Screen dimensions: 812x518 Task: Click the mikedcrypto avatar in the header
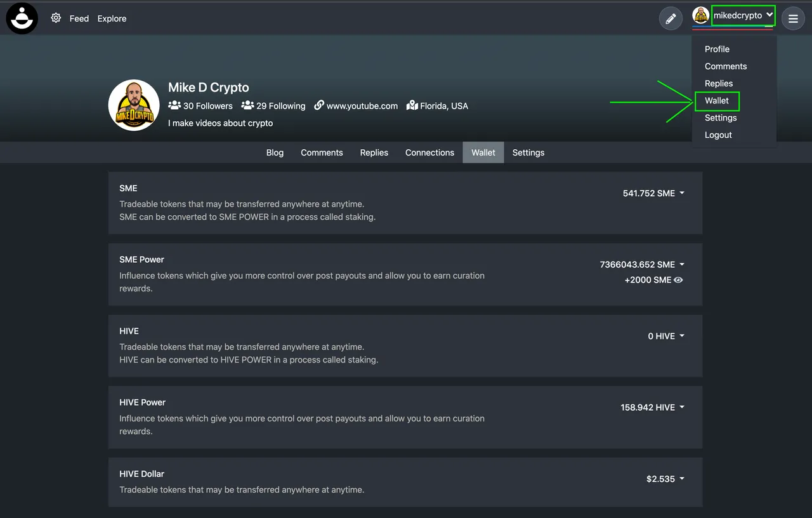coord(700,15)
